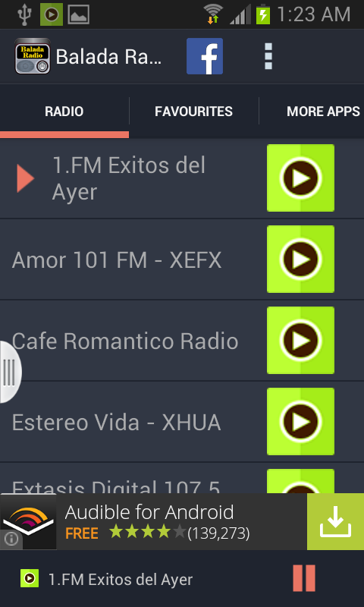Open the side drawer handle on left edge

click(x=10, y=372)
